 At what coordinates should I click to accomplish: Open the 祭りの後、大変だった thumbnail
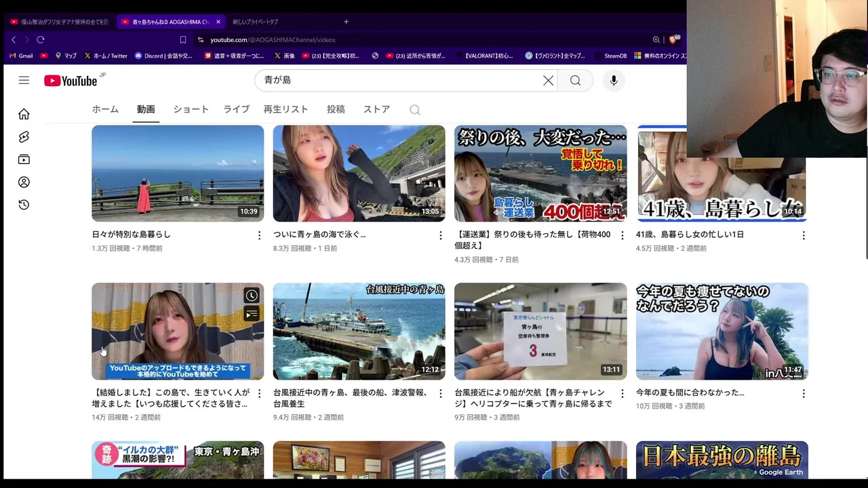coord(540,174)
